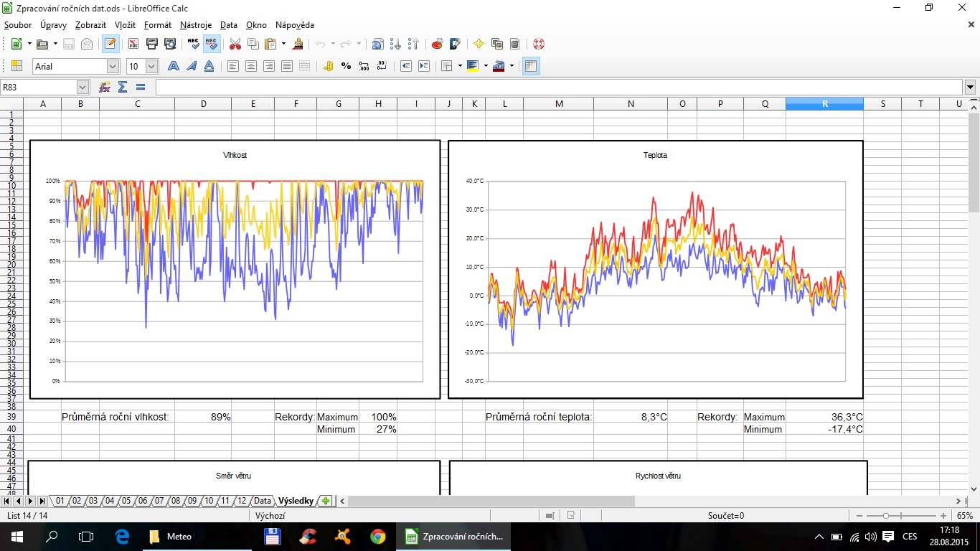This screenshot has width=980, height=551.
Task: Copy the selection to the clipboard
Action: 253,44
